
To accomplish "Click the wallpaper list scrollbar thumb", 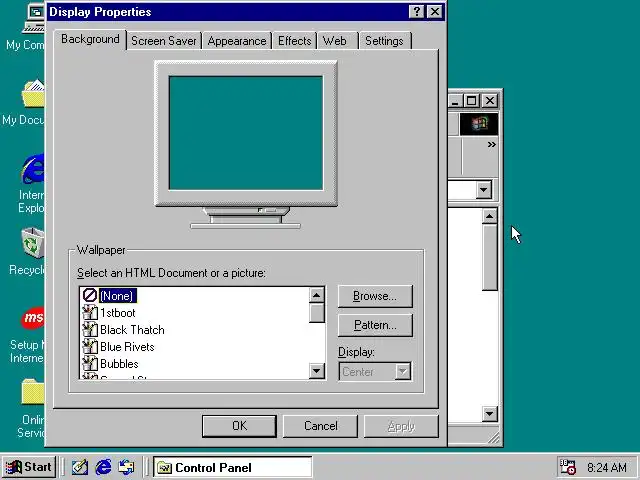I will click(317, 313).
